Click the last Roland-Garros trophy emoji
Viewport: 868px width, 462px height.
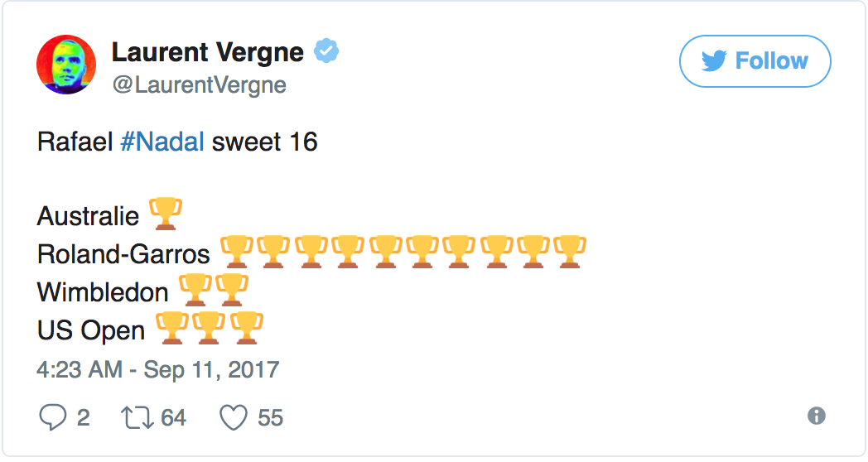pyautogui.click(x=570, y=252)
